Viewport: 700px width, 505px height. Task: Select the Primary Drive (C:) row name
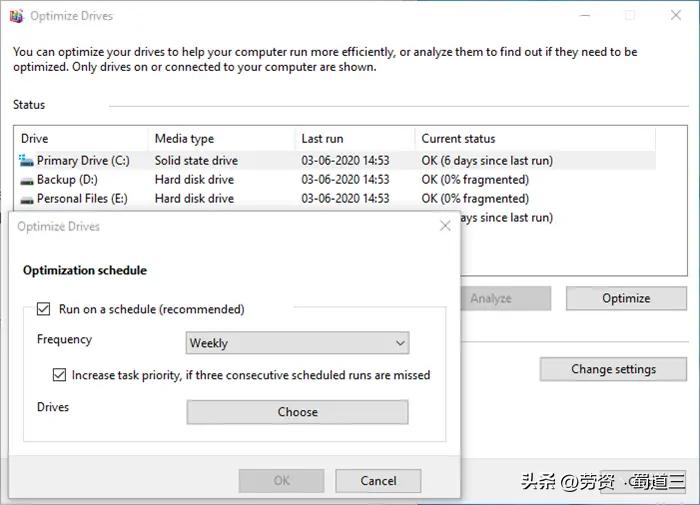pos(83,160)
